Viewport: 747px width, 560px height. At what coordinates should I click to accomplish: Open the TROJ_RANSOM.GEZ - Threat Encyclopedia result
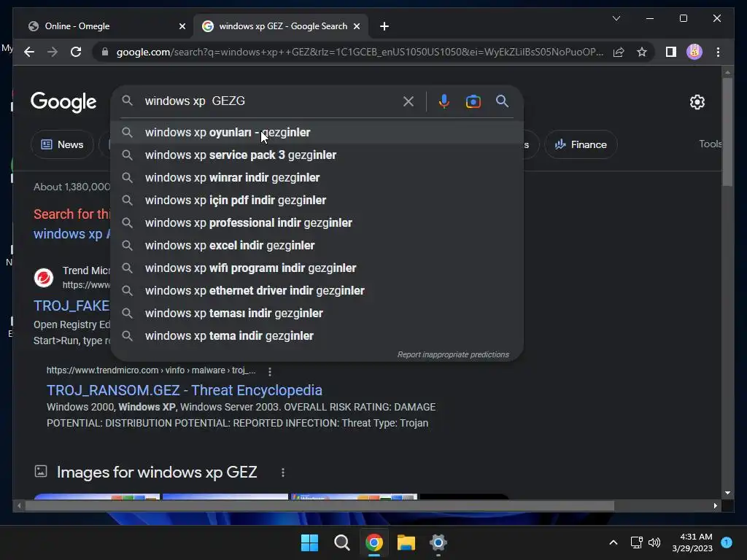point(185,390)
